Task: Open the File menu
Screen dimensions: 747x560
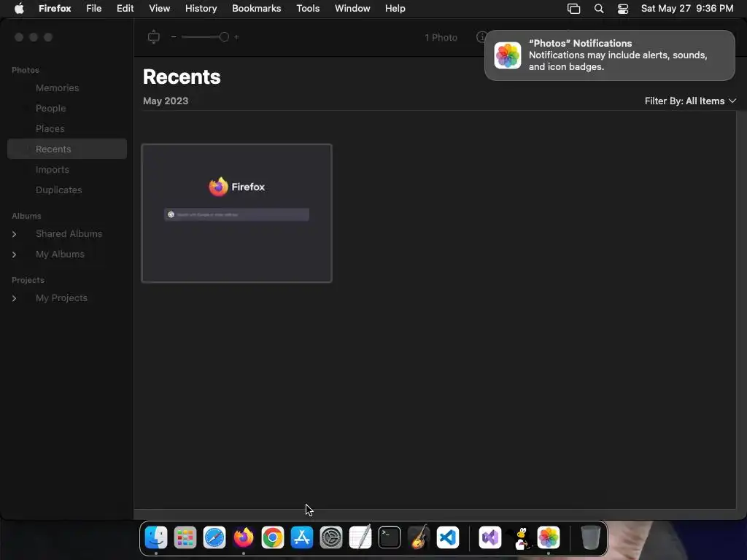Action: click(x=94, y=9)
